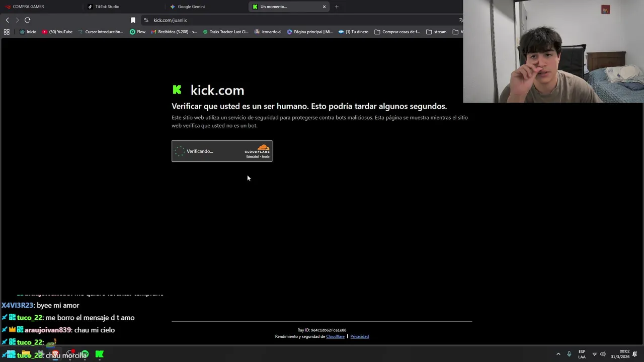The height and width of the screenshot is (362, 644).
Task: Open File Explorer from the taskbar
Action: (x=26, y=354)
